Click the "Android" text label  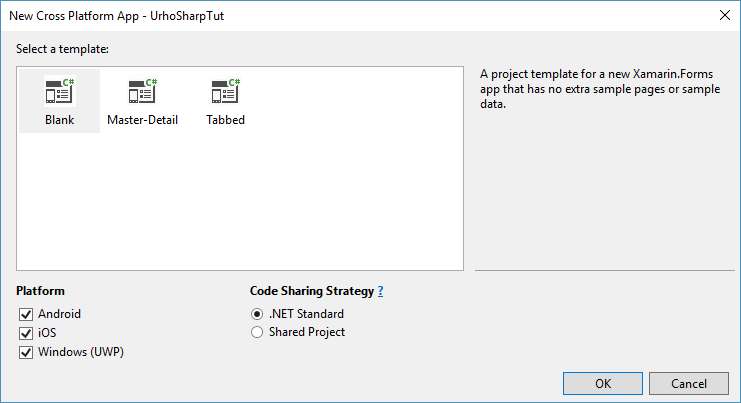point(60,314)
